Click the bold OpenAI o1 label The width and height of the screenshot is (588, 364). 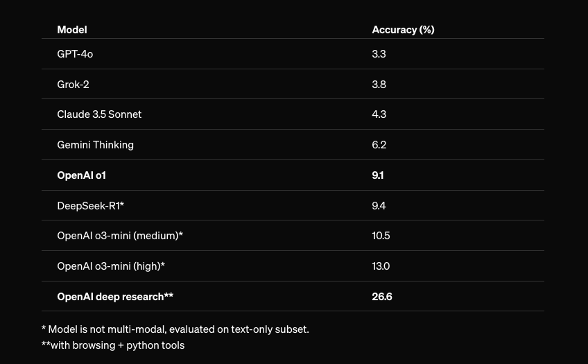point(81,175)
